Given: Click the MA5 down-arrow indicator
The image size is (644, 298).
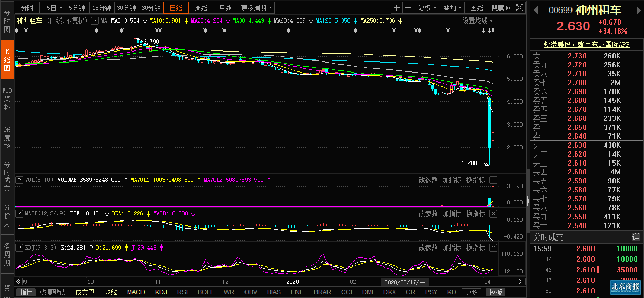Looking at the screenshot, I should (x=145, y=21).
